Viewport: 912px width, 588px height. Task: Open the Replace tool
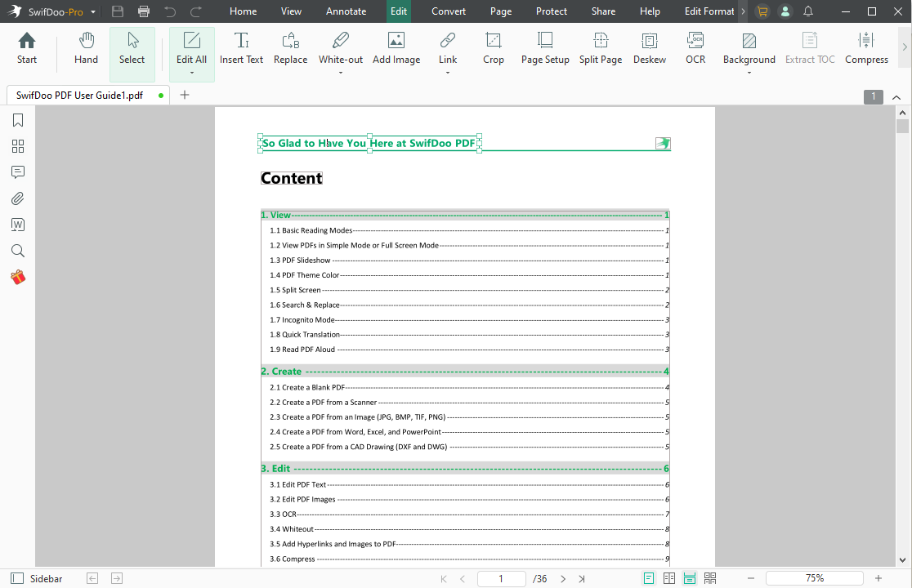click(290, 49)
